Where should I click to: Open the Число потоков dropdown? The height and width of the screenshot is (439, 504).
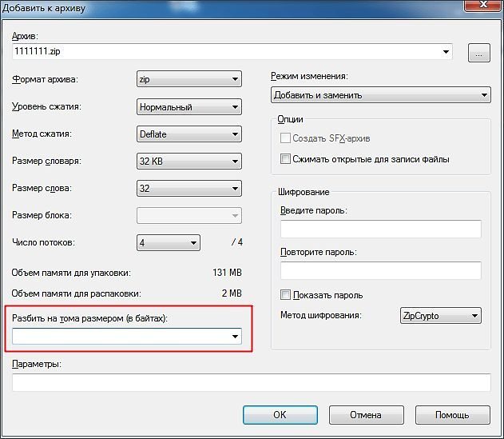pyautogui.click(x=168, y=242)
